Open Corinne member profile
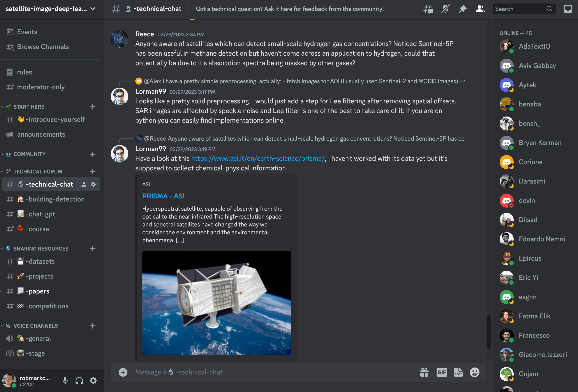The image size is (578, 392). 535,162
